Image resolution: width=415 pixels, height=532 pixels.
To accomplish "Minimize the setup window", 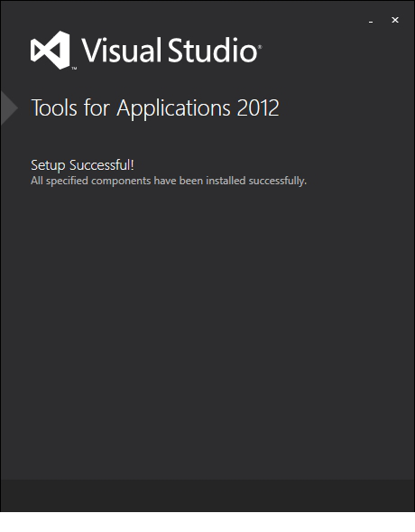I will point(371,21).
